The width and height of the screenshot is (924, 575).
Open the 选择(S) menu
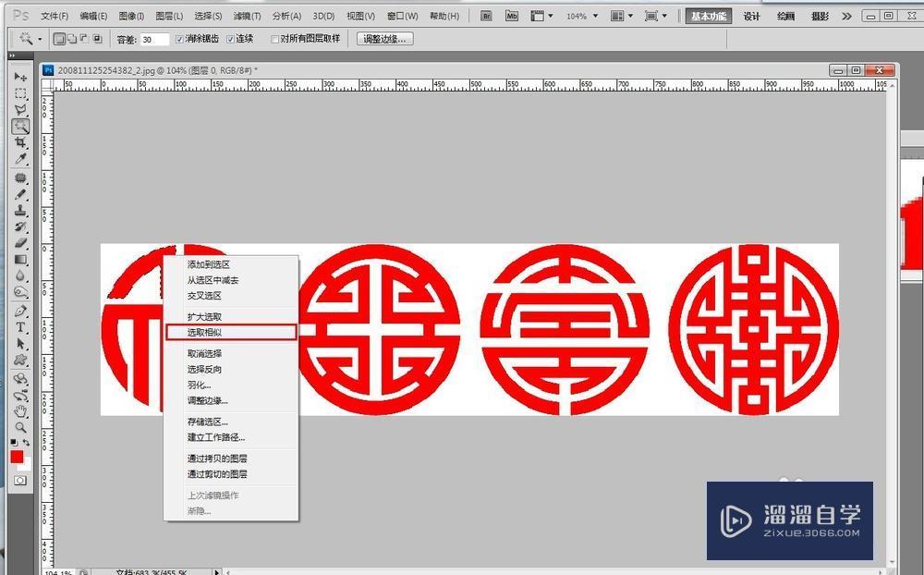(208, 16)
